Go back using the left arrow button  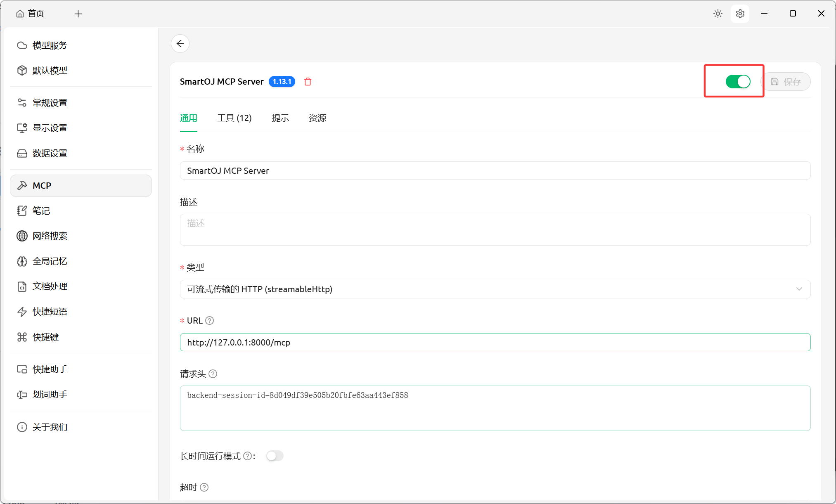click(180, 44)
